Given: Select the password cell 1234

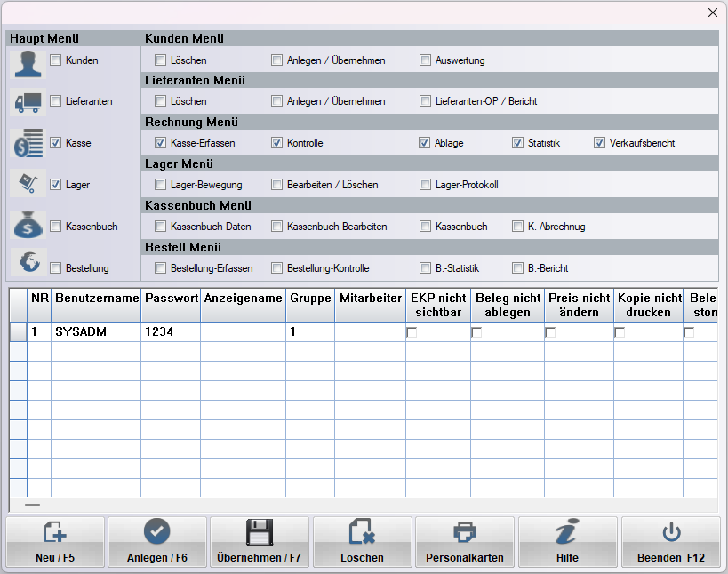Looking at the screenshot, I should coord(171,331).
